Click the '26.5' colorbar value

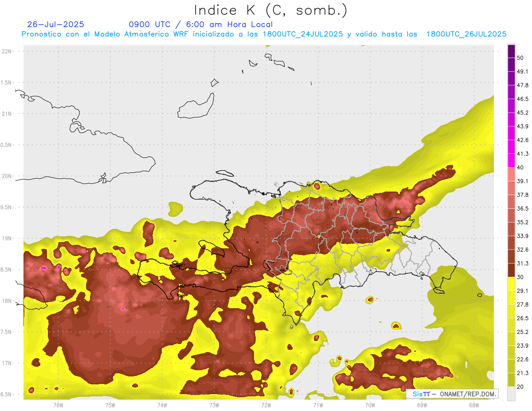tap(523, 318)
